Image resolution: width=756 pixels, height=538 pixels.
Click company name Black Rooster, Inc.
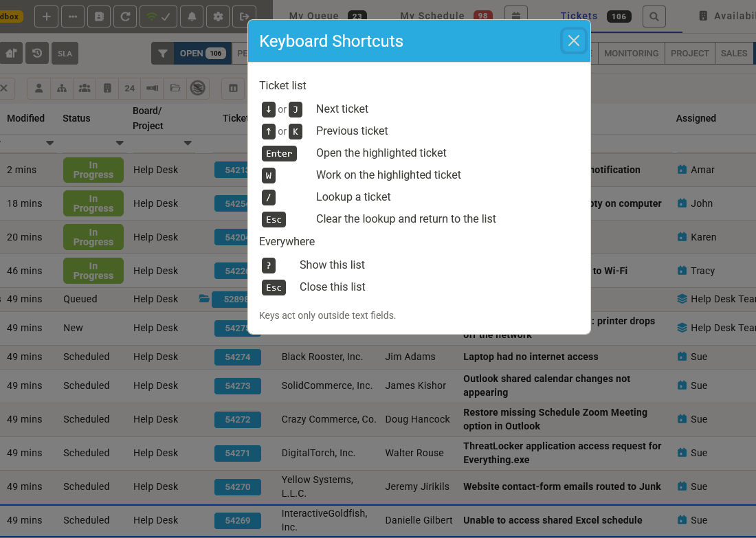click(x=322, y=357)
